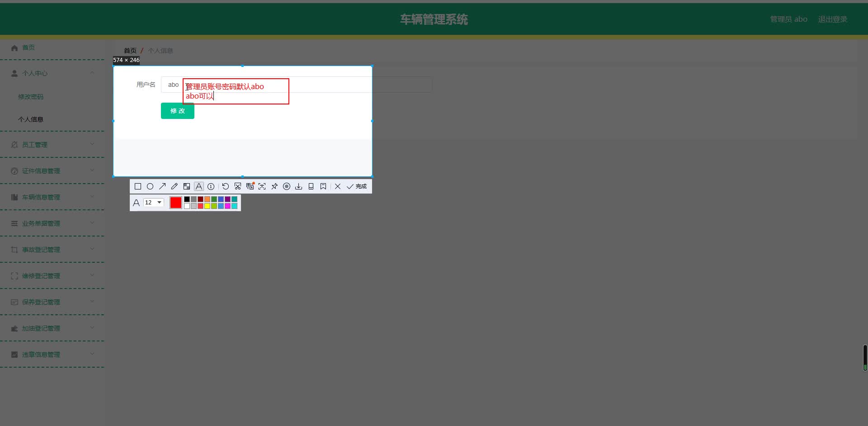Image resolution: width=868 pixels, height=426 pixels.
Task: Click the 个人信息 breadcrumb text
Action: click(160, 51)
